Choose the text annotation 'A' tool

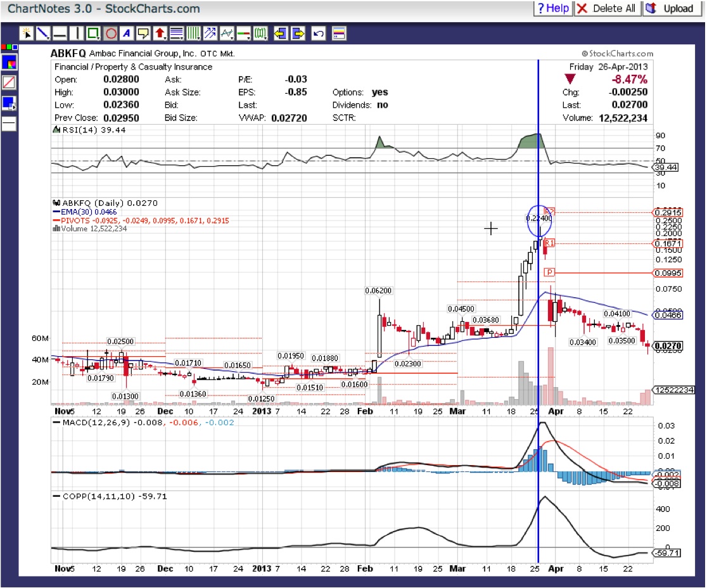tap(127, 34)
